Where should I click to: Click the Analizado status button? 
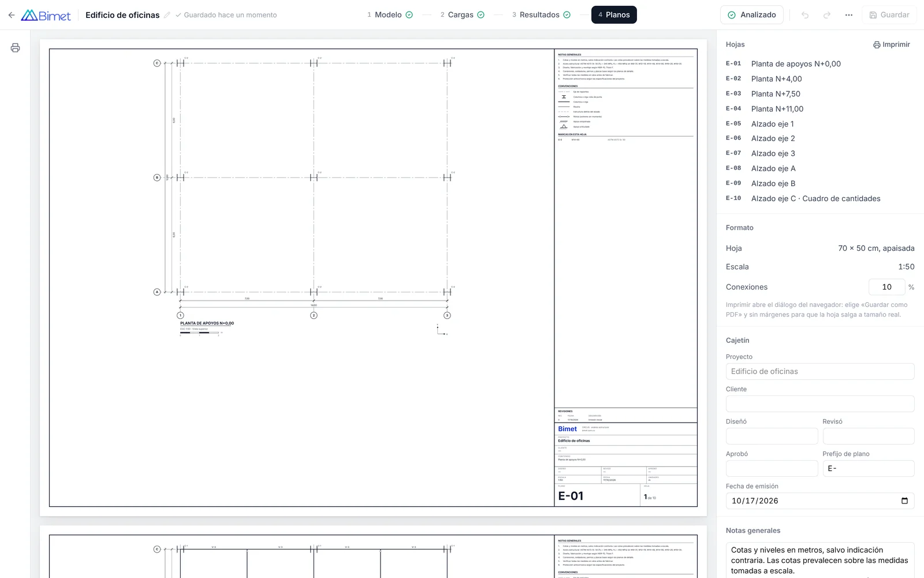click(x=752, y=15)
